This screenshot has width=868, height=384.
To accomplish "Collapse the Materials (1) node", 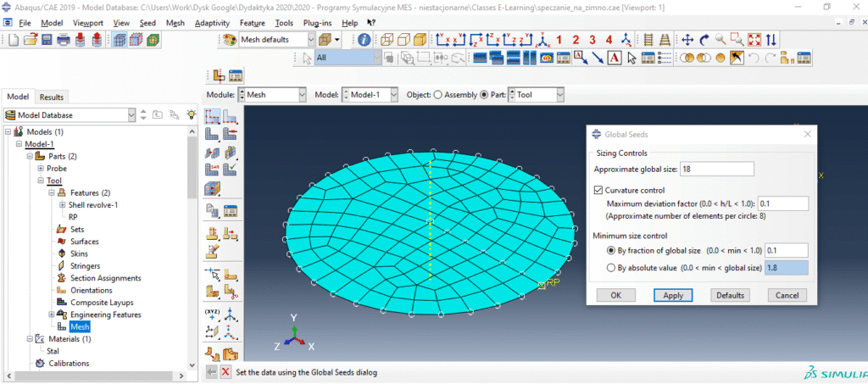I will [x=30, y=338].
